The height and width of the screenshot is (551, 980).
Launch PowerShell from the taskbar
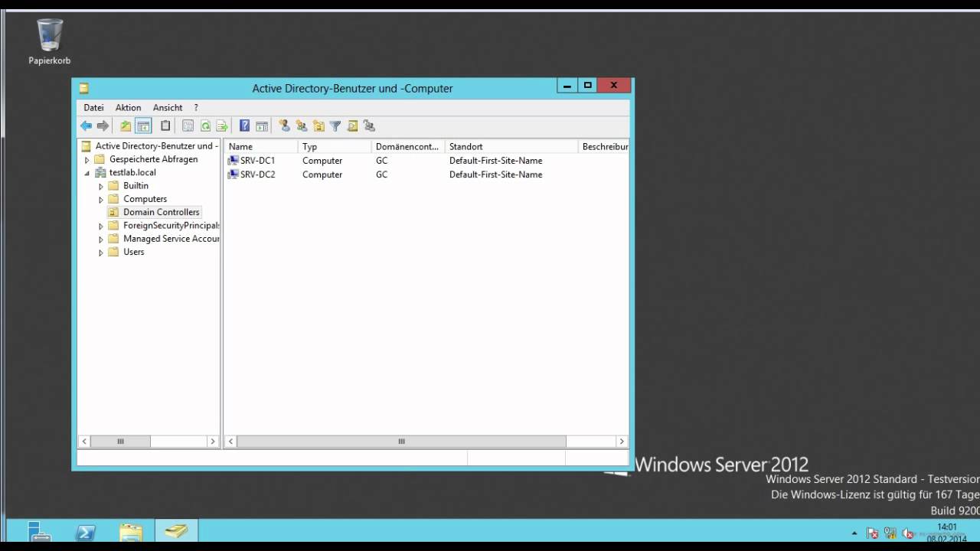86,531
